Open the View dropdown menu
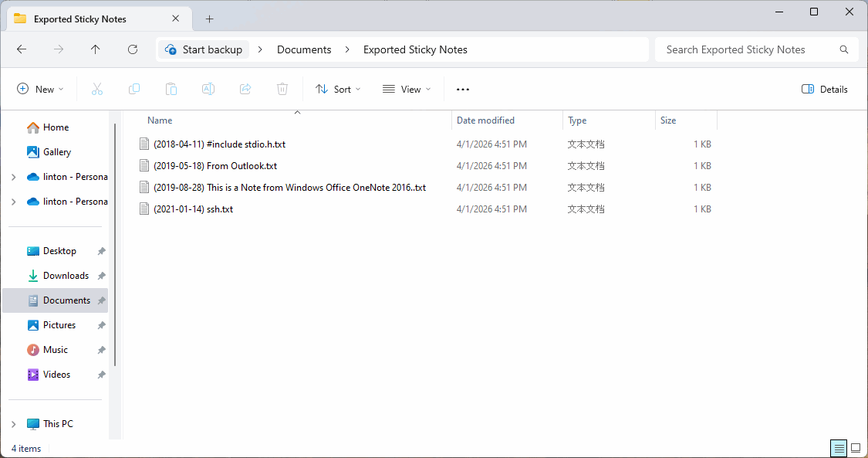868x458 pixels. [x=407, y=90]
